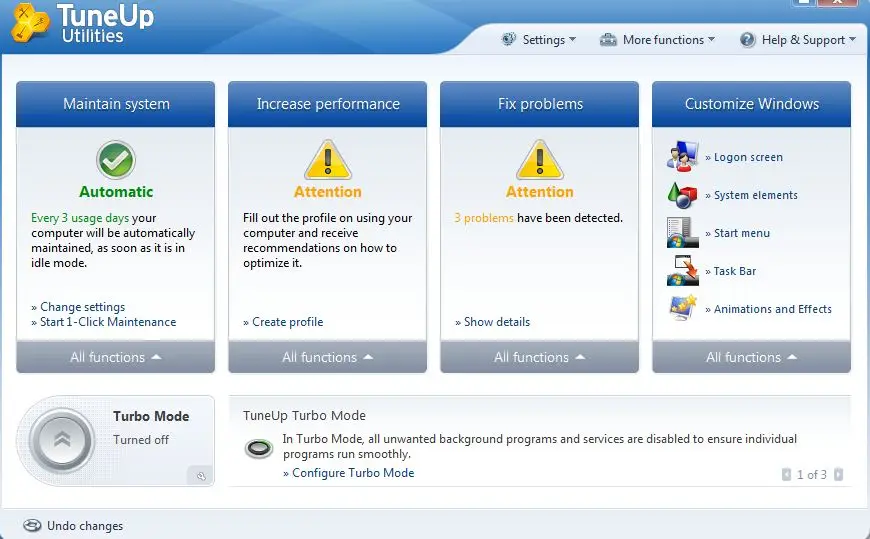Expand All functions under Customize Windows
This screenshot has height=539, width=870.
pos(751,357)
